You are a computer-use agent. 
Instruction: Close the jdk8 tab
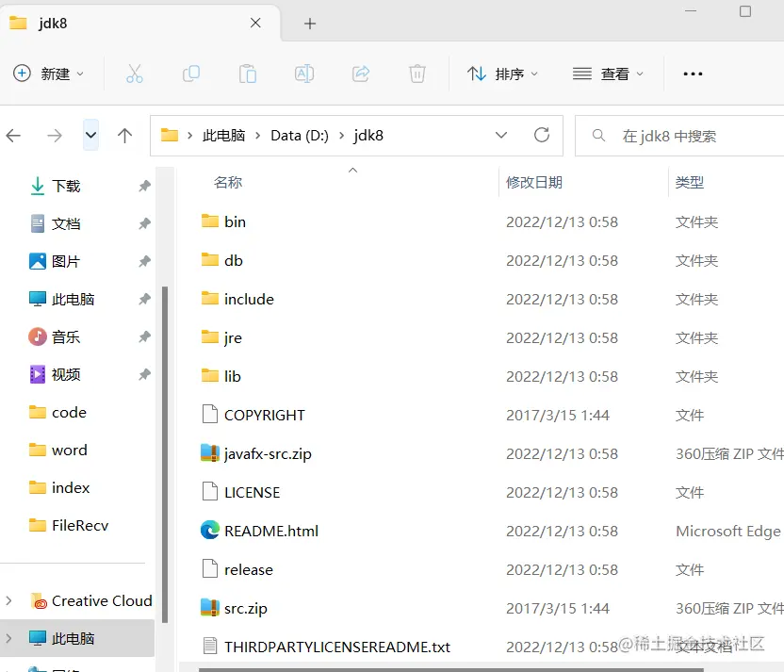point(255,23)
